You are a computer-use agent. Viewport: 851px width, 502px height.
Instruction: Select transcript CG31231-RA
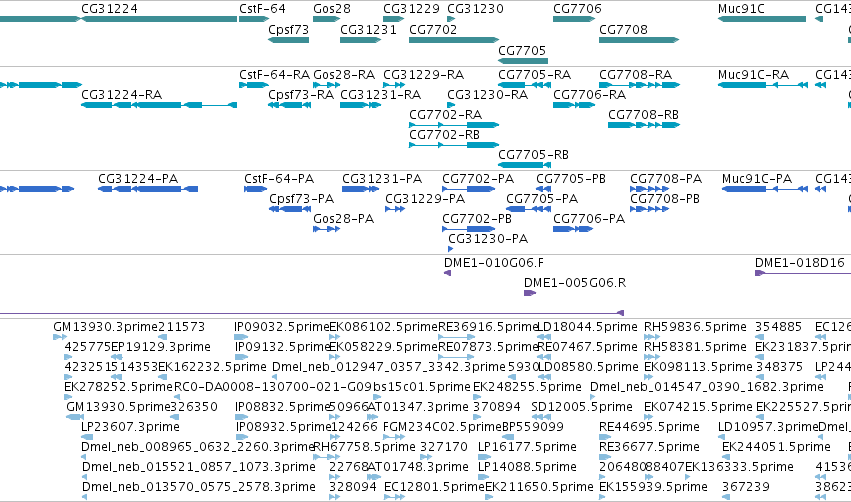click(360, 105)
